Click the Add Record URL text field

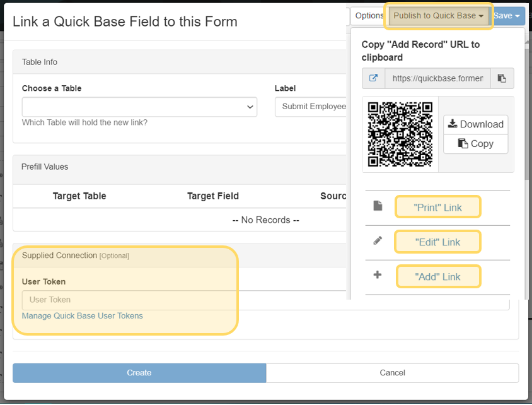tap(437, 78)
